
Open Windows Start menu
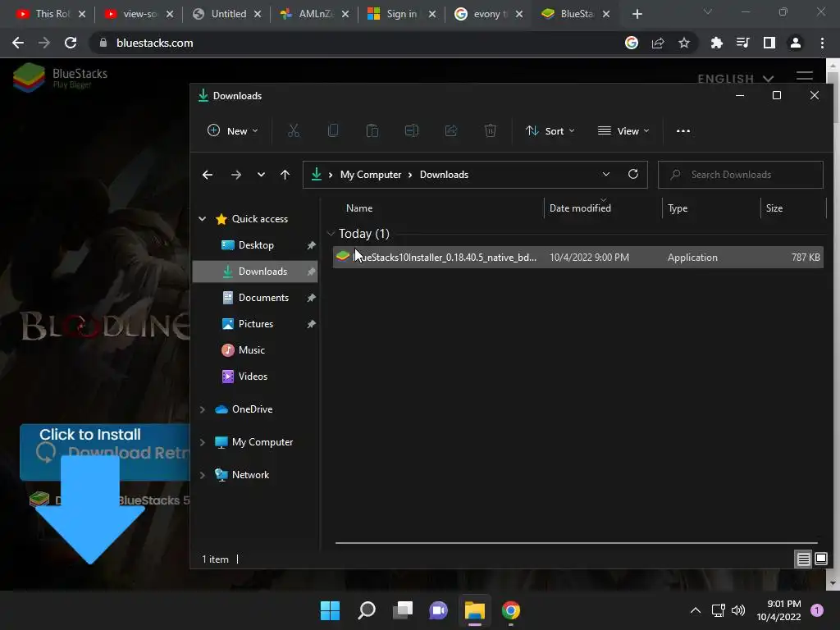(x=330, y=610)
